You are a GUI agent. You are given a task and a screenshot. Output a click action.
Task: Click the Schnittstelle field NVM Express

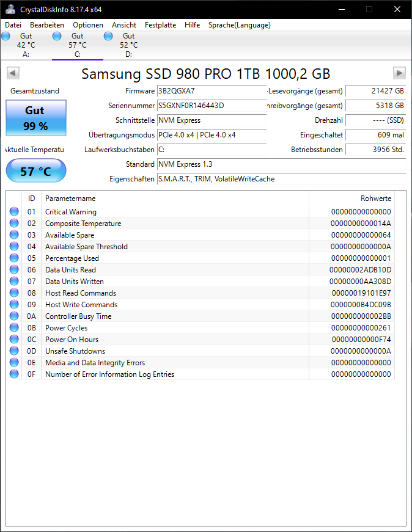[212, 120]
